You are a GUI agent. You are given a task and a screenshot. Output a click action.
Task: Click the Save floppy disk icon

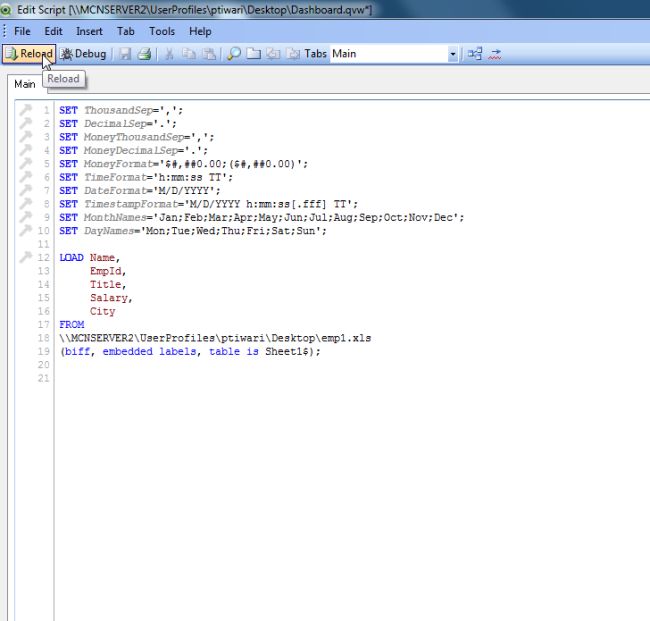125,54
